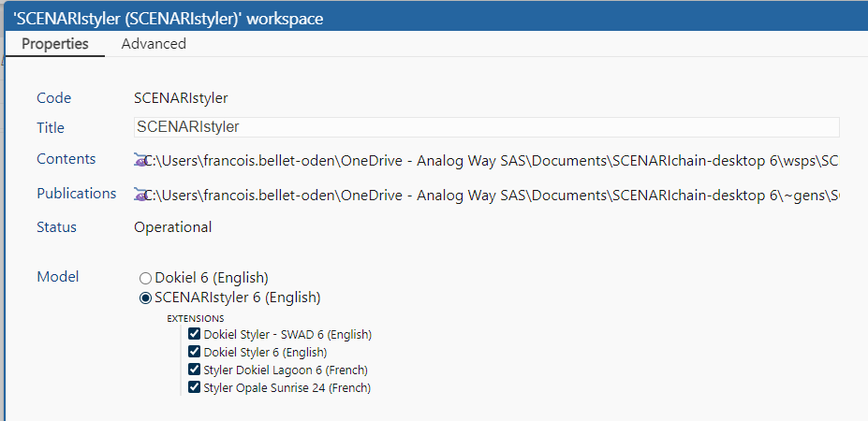868x421 pixels.
Task: Open the Contents wsps folder path link
Action: pos(492,162)
